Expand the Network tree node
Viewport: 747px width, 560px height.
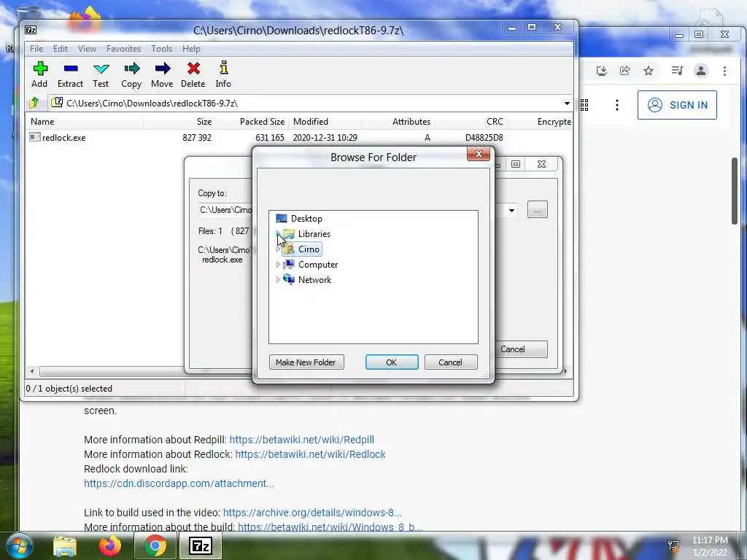click(x=278, y=280)
